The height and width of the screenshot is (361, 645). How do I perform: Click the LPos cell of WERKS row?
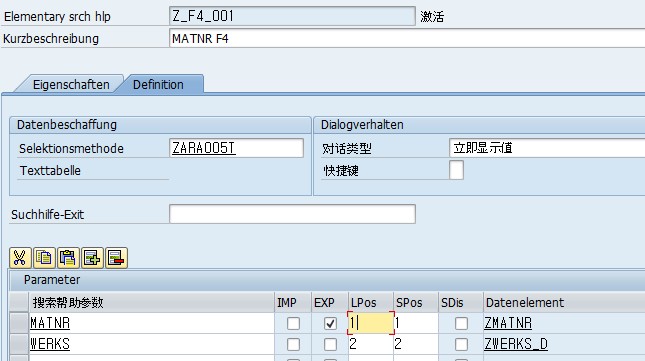(x=371, y=344)
